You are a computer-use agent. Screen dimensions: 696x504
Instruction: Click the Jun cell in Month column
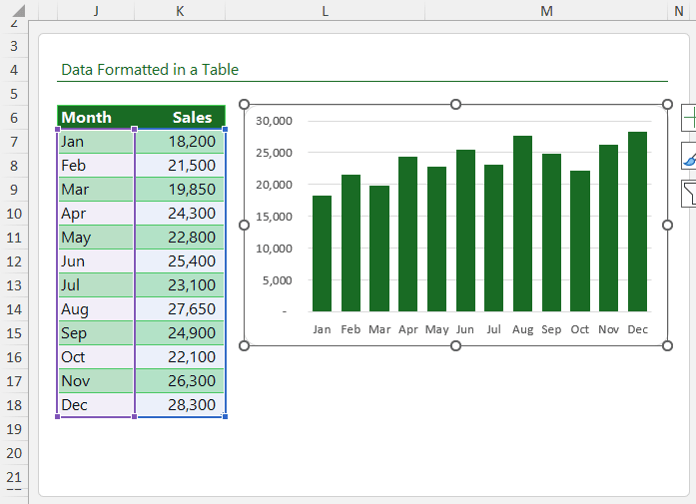tap(96, 262)
